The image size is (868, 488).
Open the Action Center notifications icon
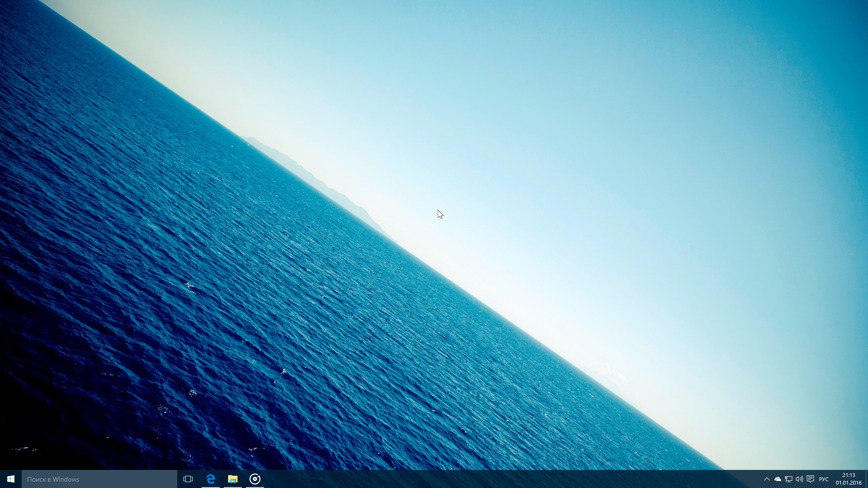(810, 479)
